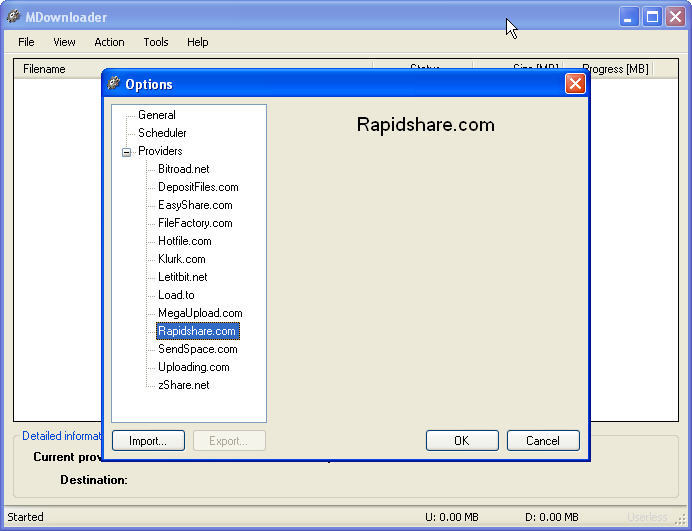Select zShare.net provider
Image resolution: width=692 pixels, height=531 pixels.
[184, 385]
